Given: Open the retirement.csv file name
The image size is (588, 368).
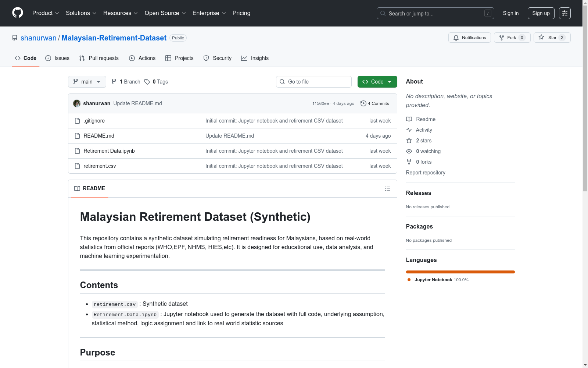Looking at the screenshot, I should tap(100, 166).
